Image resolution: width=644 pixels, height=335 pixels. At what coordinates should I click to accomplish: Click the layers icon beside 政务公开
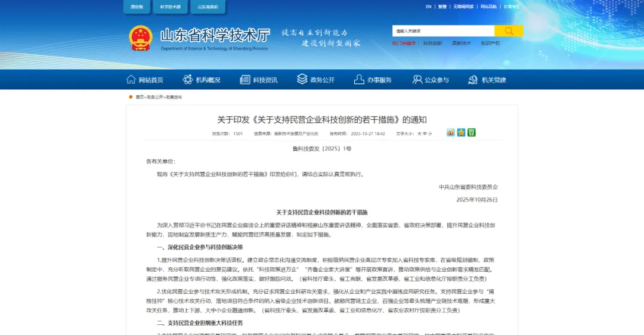click(302, 79)
